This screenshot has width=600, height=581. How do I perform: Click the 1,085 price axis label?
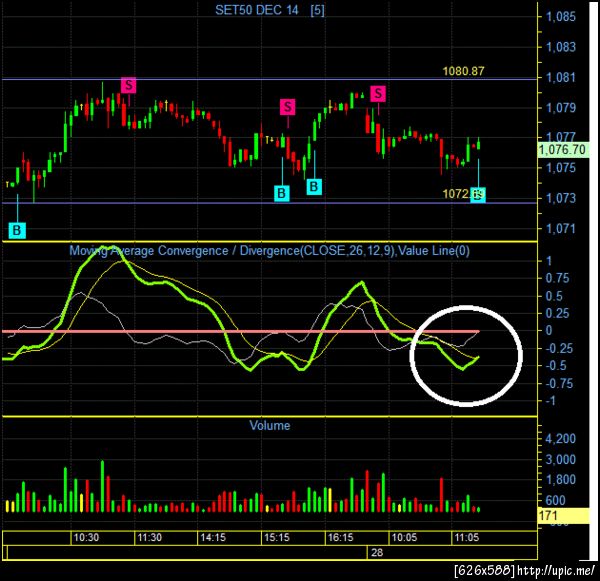(561, 17)
